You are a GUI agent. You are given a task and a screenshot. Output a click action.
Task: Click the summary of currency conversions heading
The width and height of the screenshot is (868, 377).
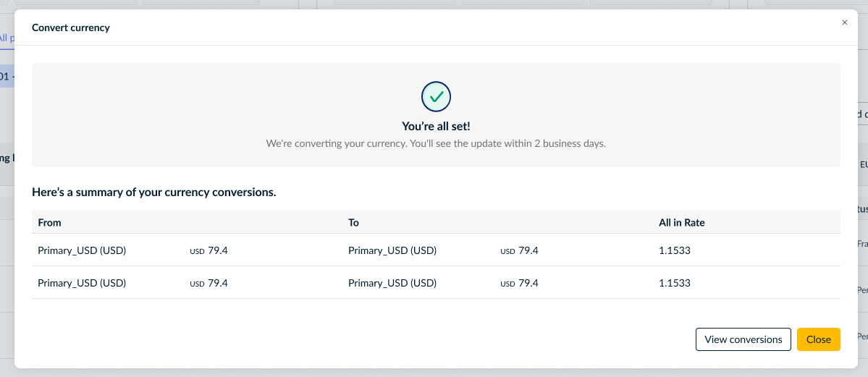(154, 192)
